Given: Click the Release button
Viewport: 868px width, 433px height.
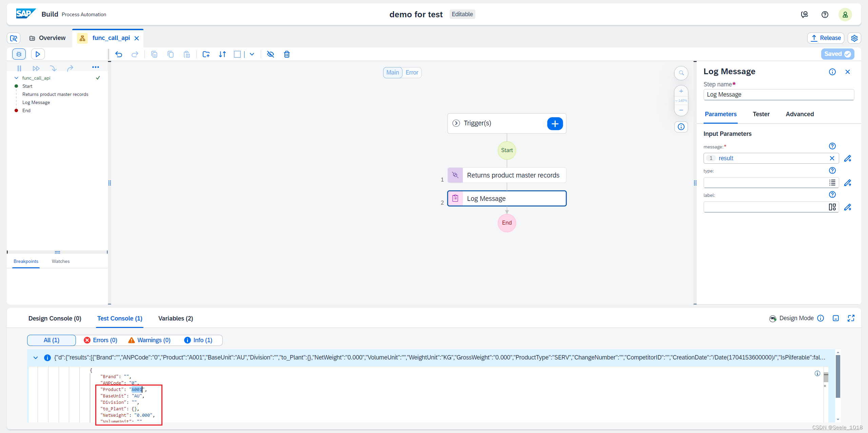Looking at the screenshot, I should 826,38.
